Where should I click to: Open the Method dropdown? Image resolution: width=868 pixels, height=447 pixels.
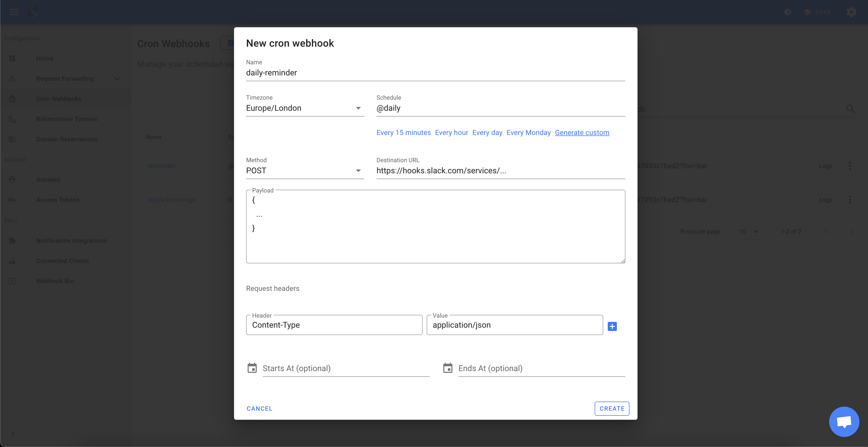click(359, 171)
